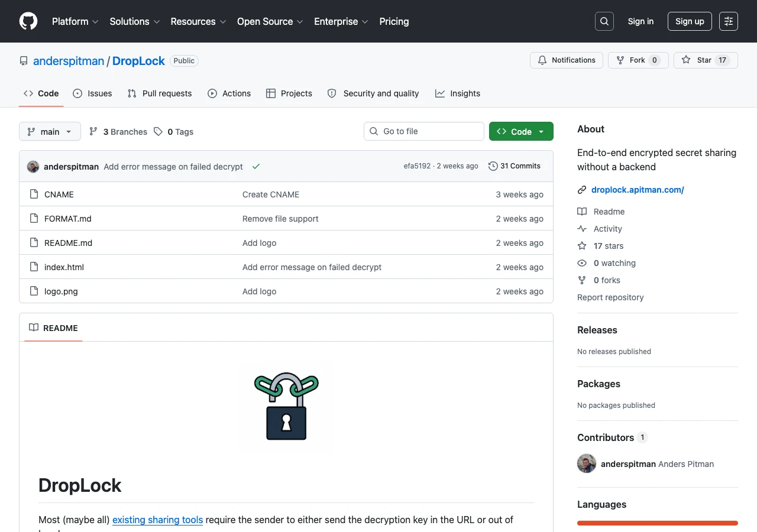Screen dimensions: 757x532
Task: Follow the existing sharing tools link
Action: pyautogui.click(x=157, y=520)
